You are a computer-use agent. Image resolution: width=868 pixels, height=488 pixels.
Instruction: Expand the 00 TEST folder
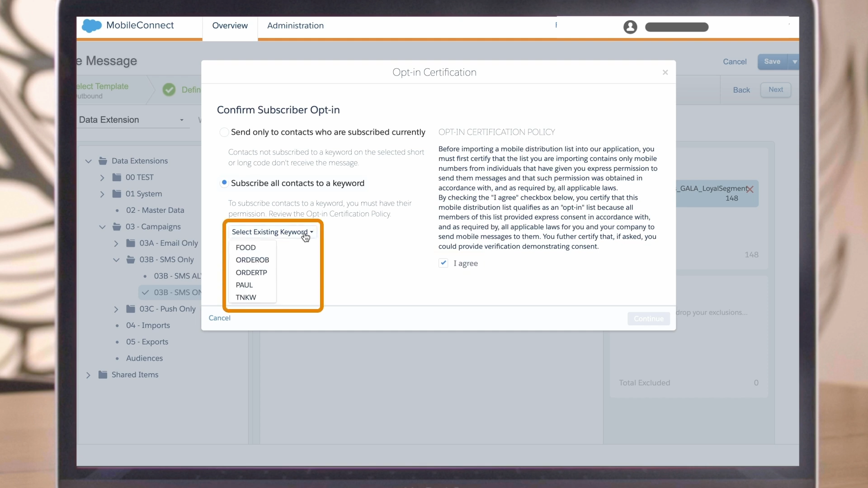point(102,178)
